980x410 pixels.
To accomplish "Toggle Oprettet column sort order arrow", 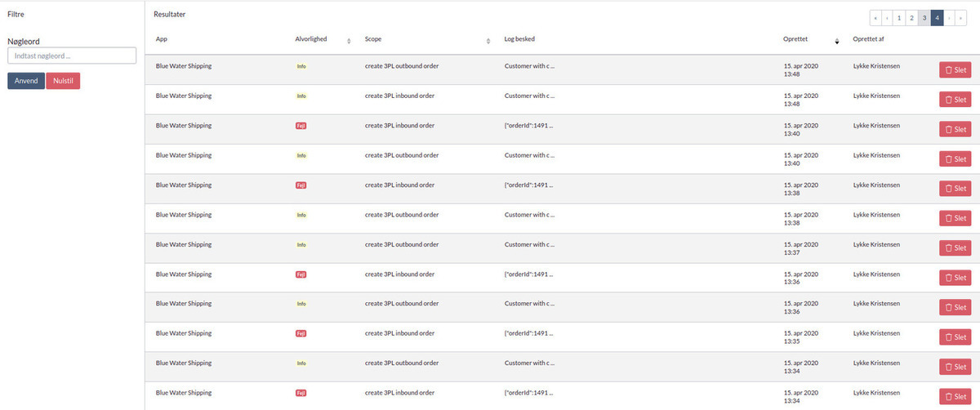I will click(836, 40).
